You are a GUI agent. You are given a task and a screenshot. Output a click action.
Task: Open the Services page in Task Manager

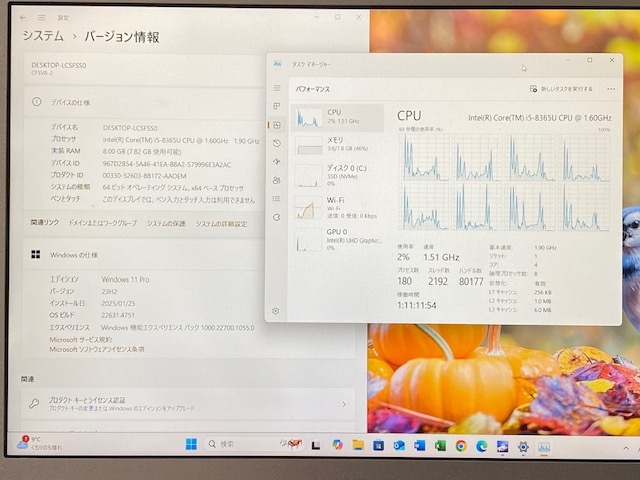tap(277, 217)
